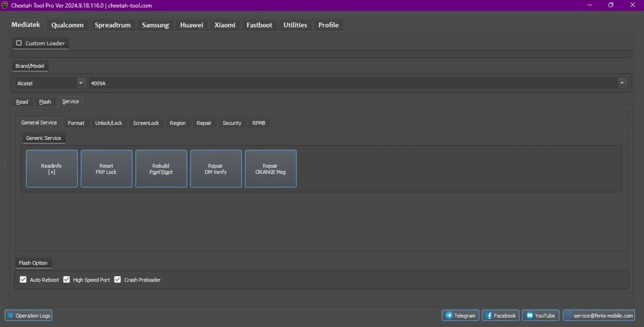The width and height of the screenshot is (644, 327).
Task: Click the custom loader path field
Action: [321, 54]
